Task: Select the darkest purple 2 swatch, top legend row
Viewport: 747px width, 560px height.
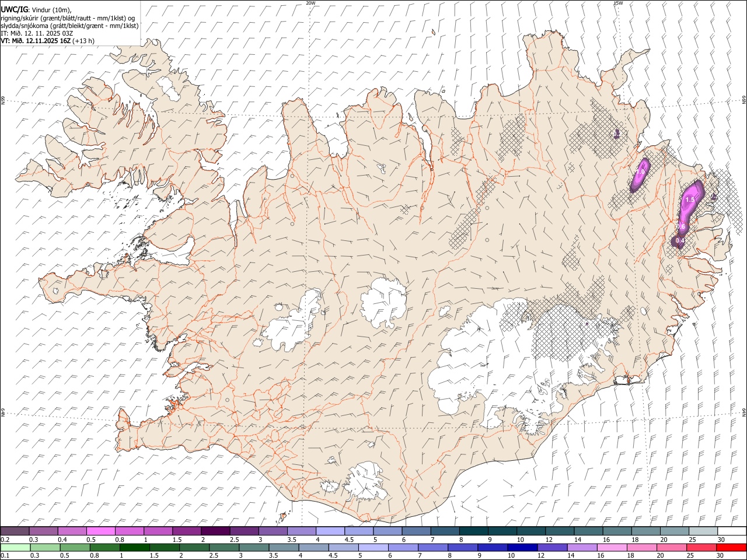Action: [215, 531]
